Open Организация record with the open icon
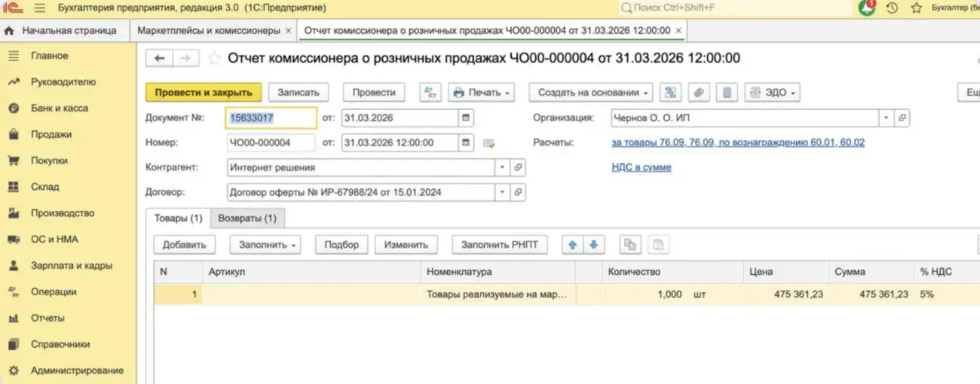Image resolution: width=980 pixels, height=384 pixels. coord(902,118)
